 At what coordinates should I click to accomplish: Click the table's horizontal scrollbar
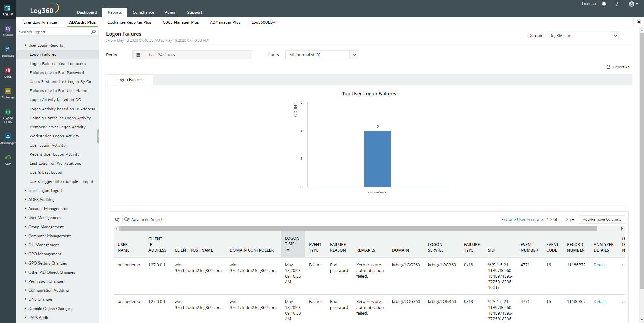coord(358,229)
